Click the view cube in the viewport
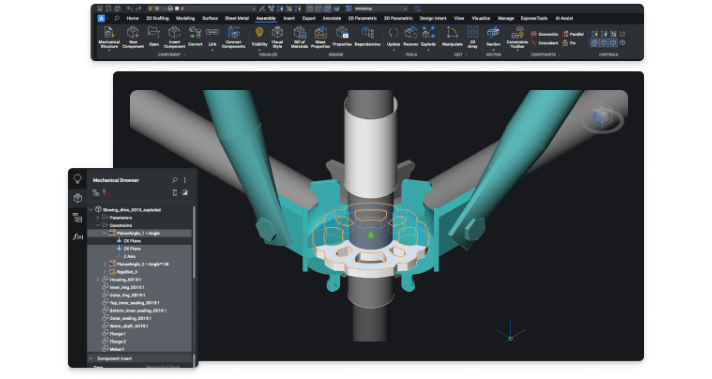 pos(603,115)
